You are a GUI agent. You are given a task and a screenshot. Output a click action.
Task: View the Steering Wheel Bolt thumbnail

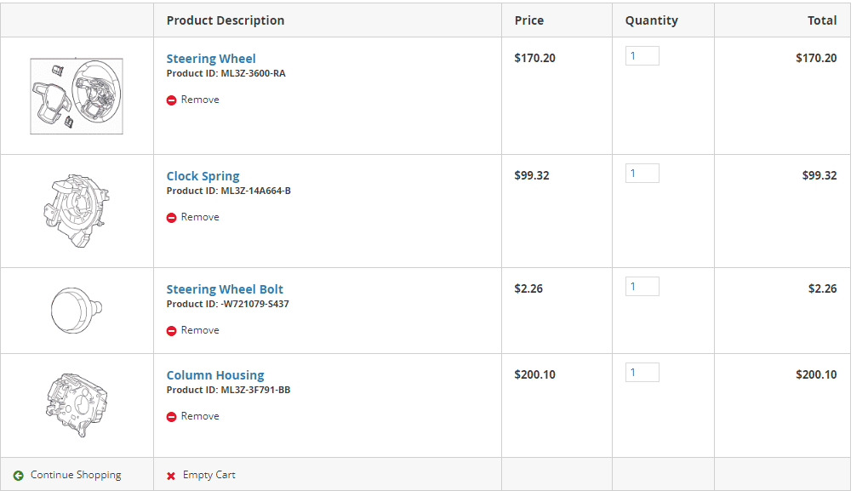click(x=77, y=310)
